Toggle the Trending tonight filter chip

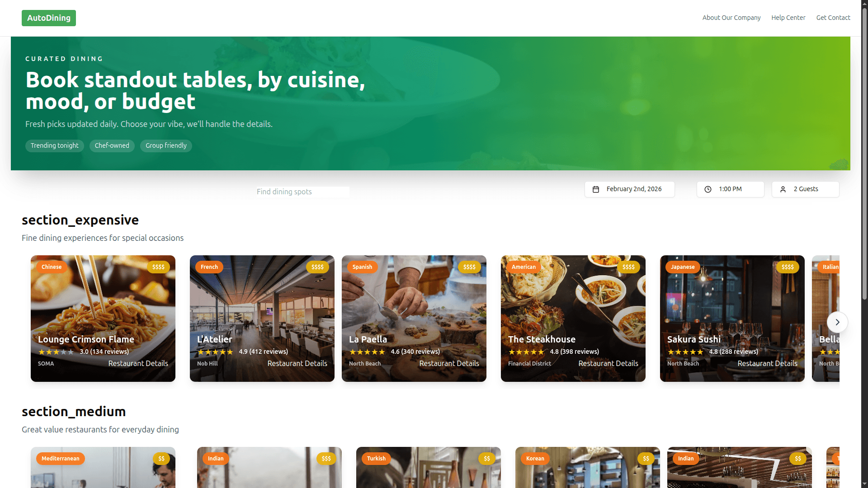click(x=55, y=145)
